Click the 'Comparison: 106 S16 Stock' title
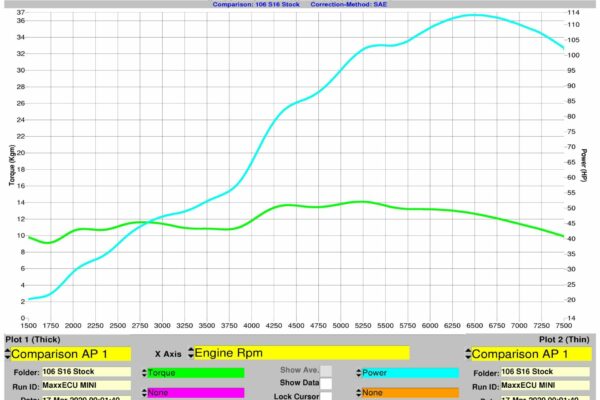The width and height of the screenshot is (600, 400). [256, 4]
